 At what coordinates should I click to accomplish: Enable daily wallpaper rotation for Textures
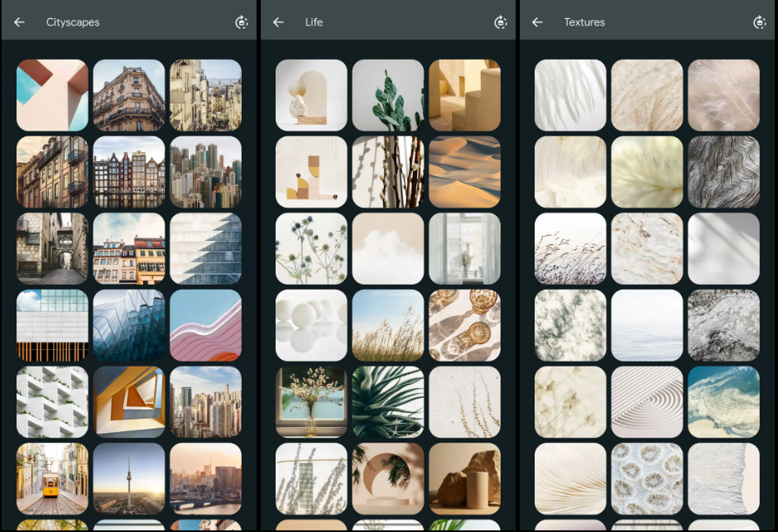(x=760, y=22)
